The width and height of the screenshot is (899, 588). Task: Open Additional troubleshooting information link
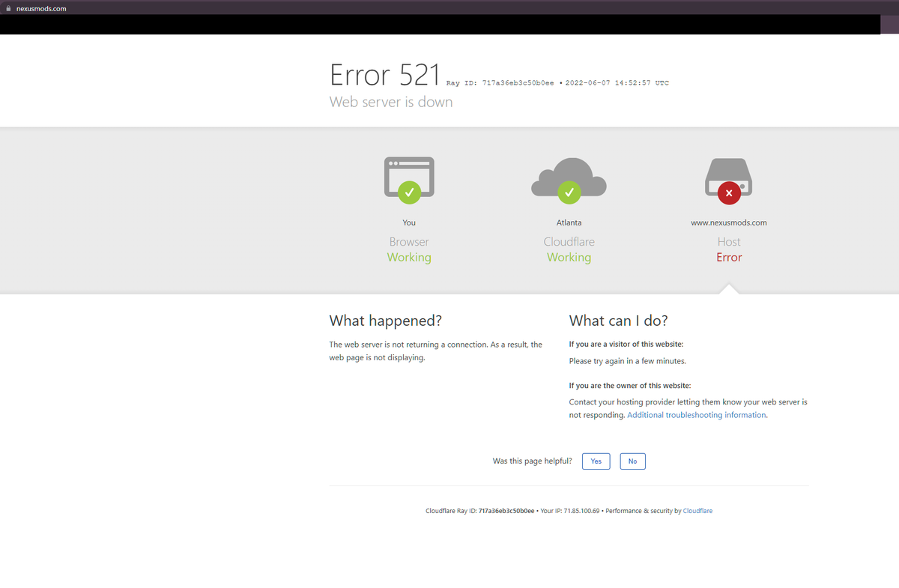(697, 415)
